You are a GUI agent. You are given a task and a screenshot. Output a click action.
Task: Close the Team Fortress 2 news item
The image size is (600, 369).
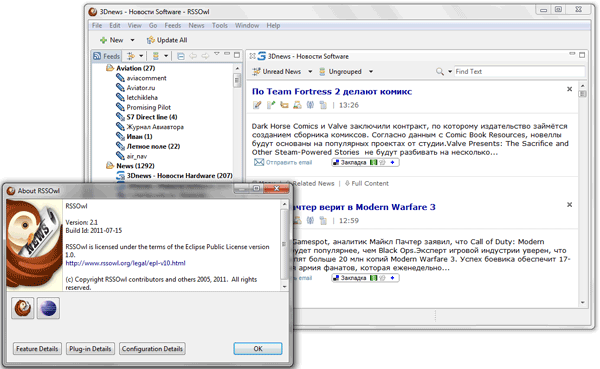[x=569, y=89]
